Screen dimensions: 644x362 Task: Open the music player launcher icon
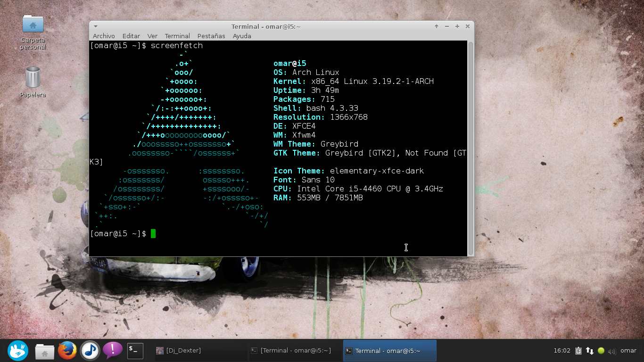coord(90,351)
